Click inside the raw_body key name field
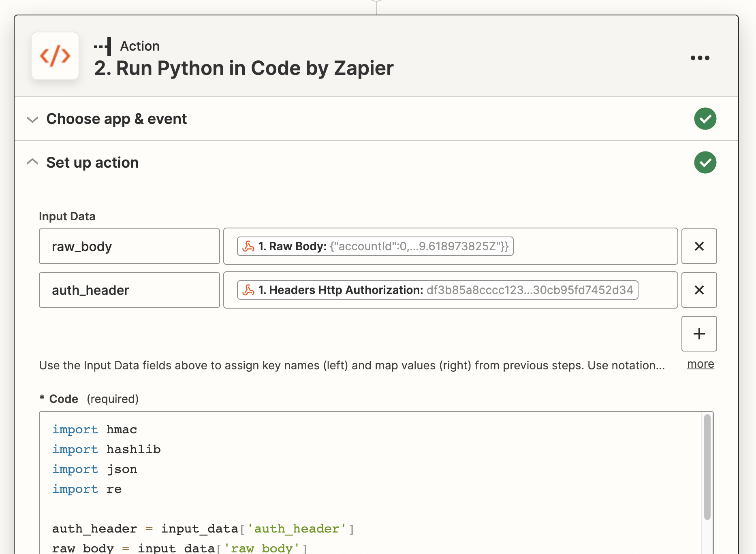This screenshot has height=554, width=756. 129,246
